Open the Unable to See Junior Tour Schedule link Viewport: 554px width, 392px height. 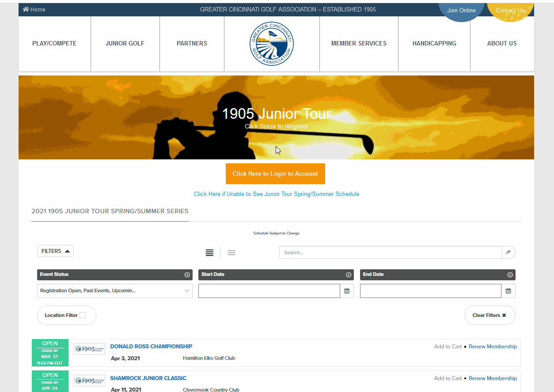[x=277, y=194]
